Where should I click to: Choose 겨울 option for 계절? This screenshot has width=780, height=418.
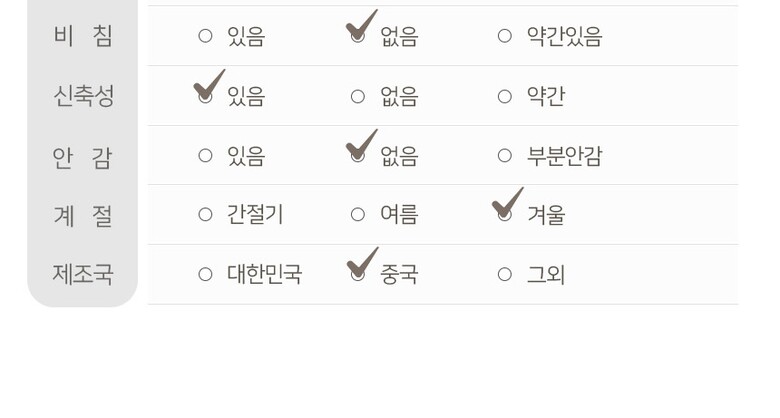click(505, 215)
